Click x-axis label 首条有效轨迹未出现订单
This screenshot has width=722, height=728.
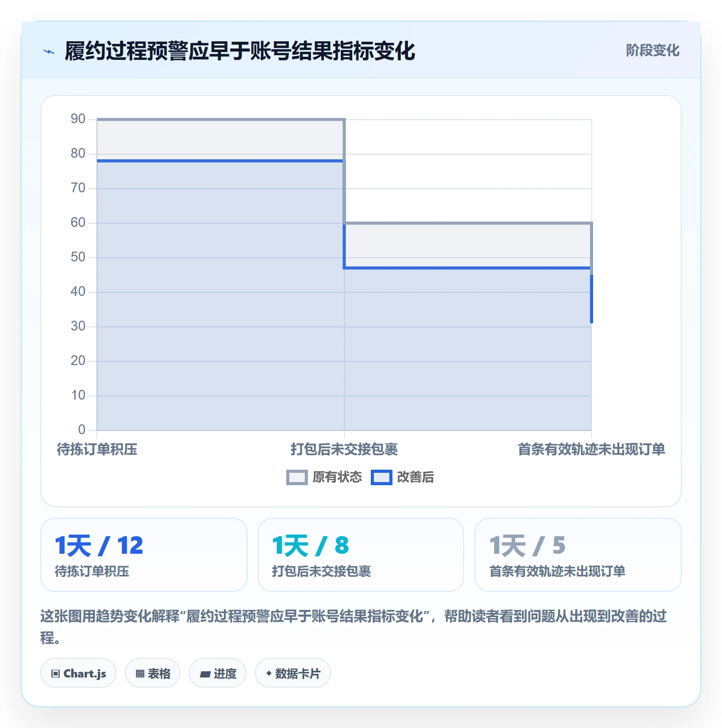[x=591, y=450]
